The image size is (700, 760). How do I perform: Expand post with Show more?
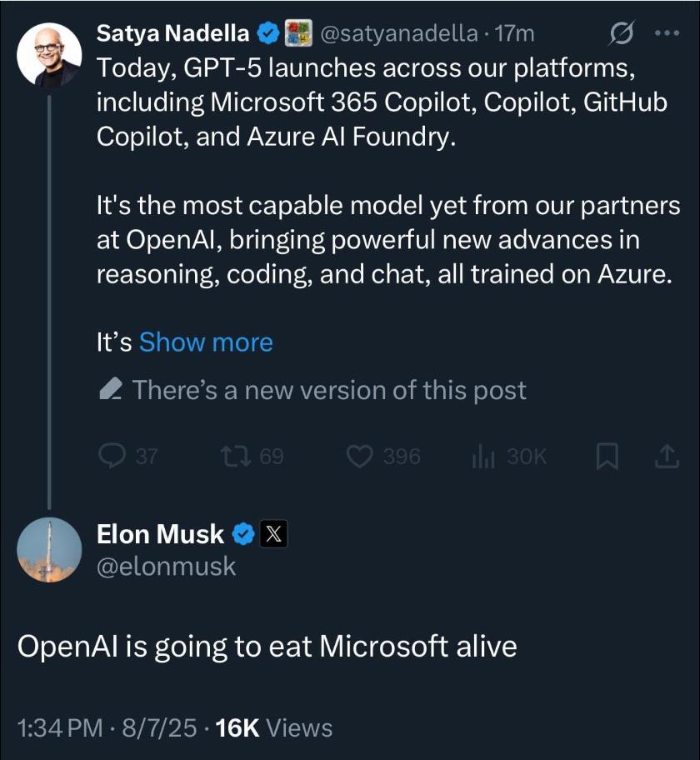pos(206,342)
